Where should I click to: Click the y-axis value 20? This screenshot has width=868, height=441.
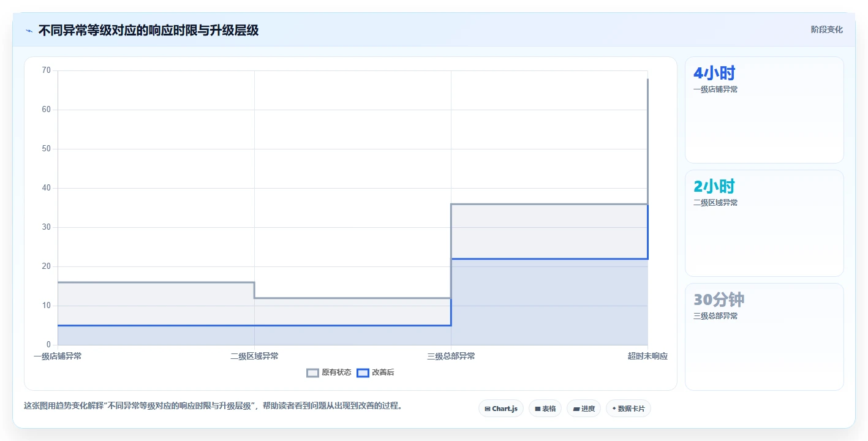pyautogui.click(x=47, y=266)
